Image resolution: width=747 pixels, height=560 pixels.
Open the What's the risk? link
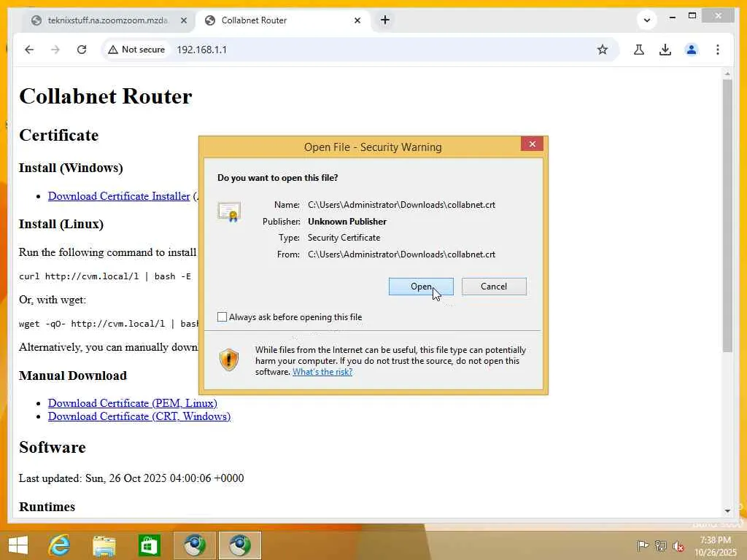point(322,372)
